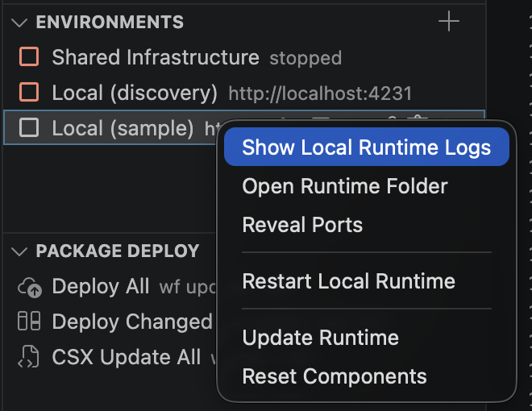Choose Show Local Runtime Logs

367,147
